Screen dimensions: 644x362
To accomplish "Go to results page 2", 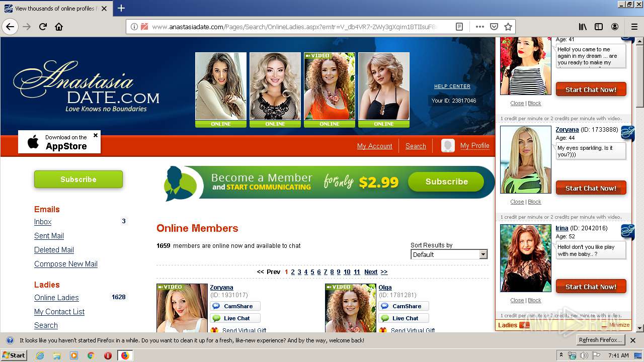I will point(293,272).
